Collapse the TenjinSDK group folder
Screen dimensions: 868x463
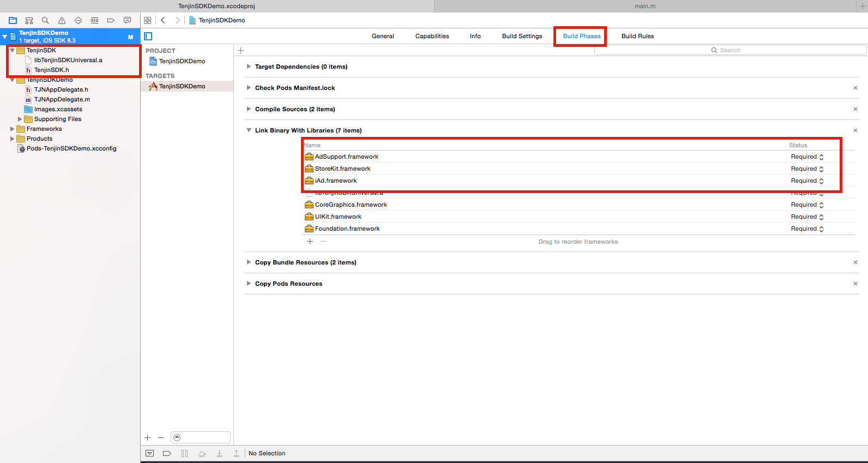click(12, 50)
